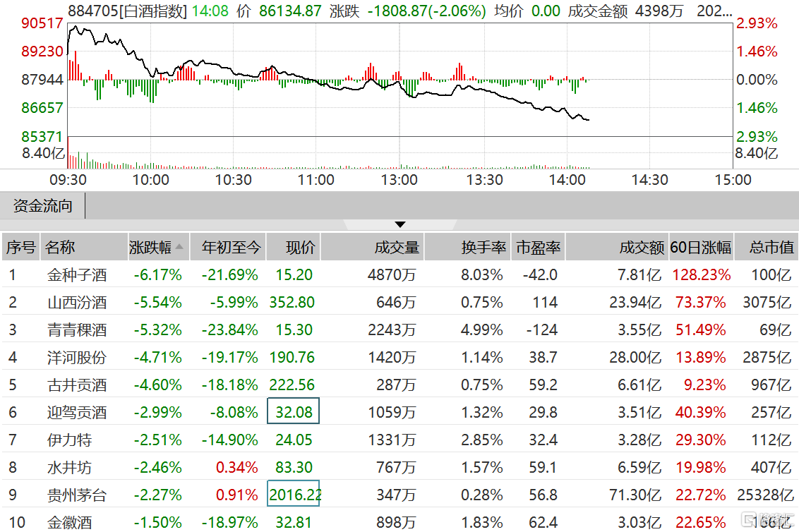
Task: Choose the 贵州茅台 stock name
Action: 77,495
